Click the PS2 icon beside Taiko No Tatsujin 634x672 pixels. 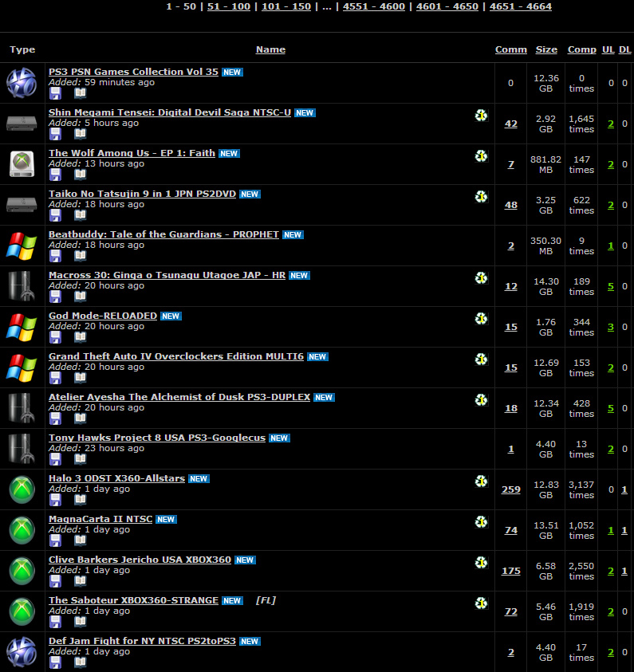(22, 205)
